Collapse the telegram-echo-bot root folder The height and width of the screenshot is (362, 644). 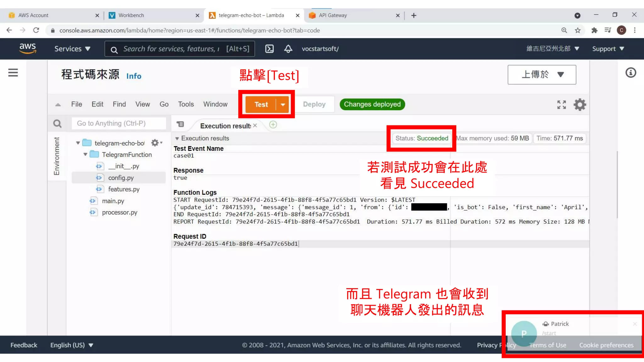coord(78,143)
